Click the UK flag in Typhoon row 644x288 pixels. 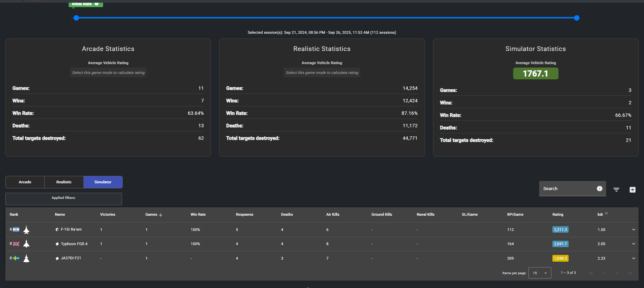tap(16, 244)
